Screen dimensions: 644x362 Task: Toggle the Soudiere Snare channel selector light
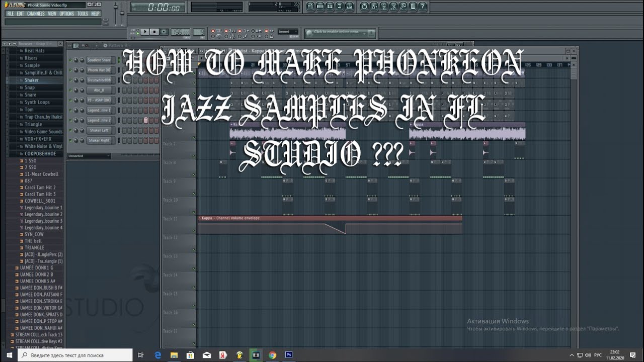pos(119,60)
